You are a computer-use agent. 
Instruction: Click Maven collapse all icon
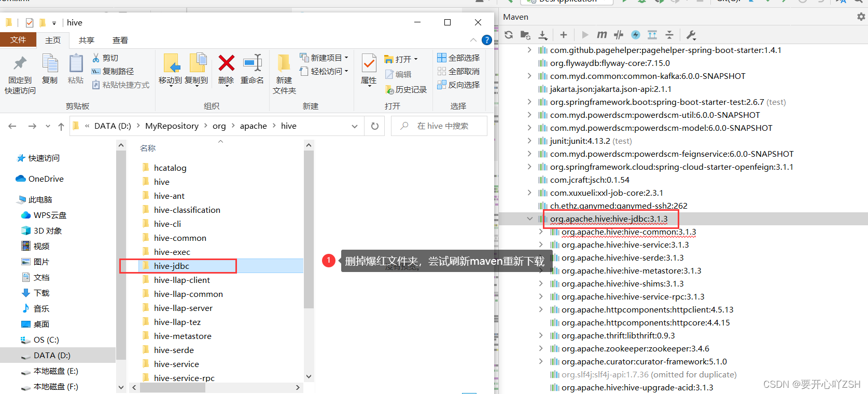pyautogui.click(x=669, y=35)
